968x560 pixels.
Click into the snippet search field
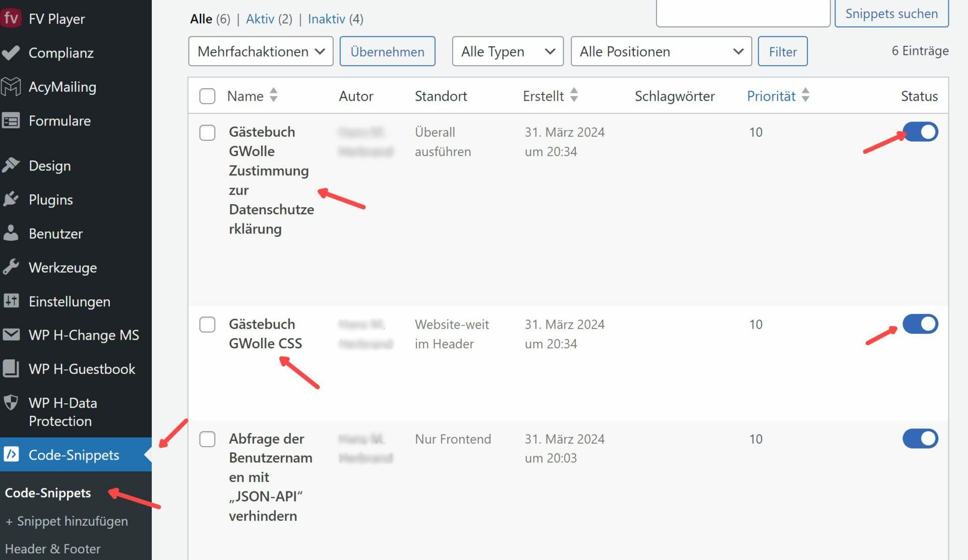[743, 14]
